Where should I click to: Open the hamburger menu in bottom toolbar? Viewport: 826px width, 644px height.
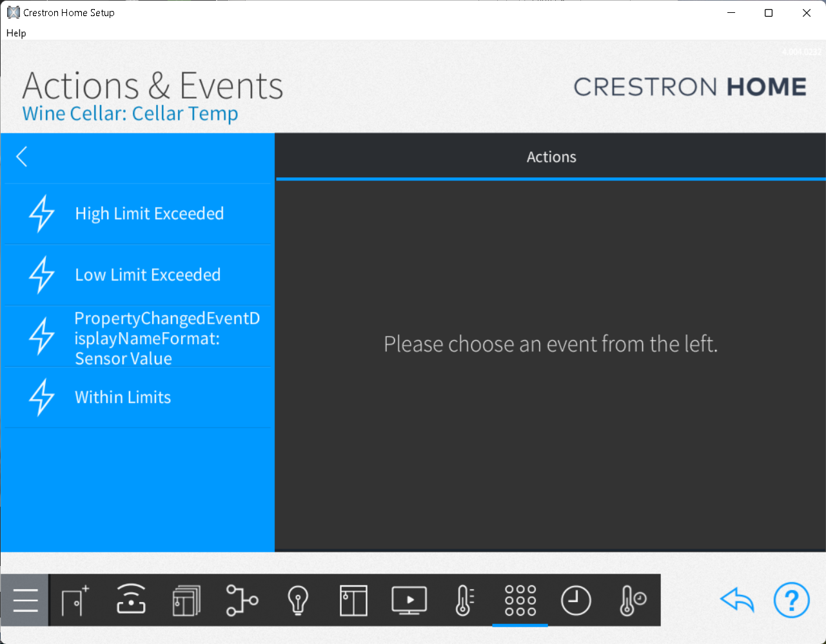(25, 600)
